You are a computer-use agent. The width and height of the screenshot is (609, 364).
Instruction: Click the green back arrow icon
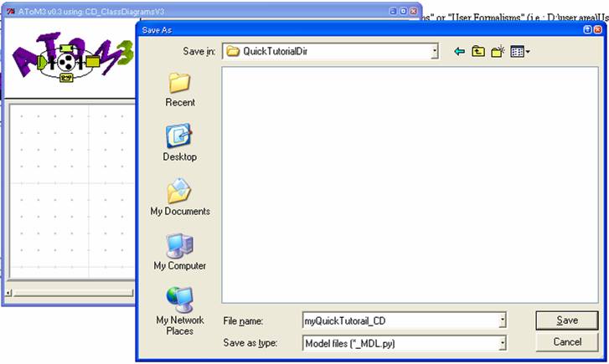pos(459,51)
